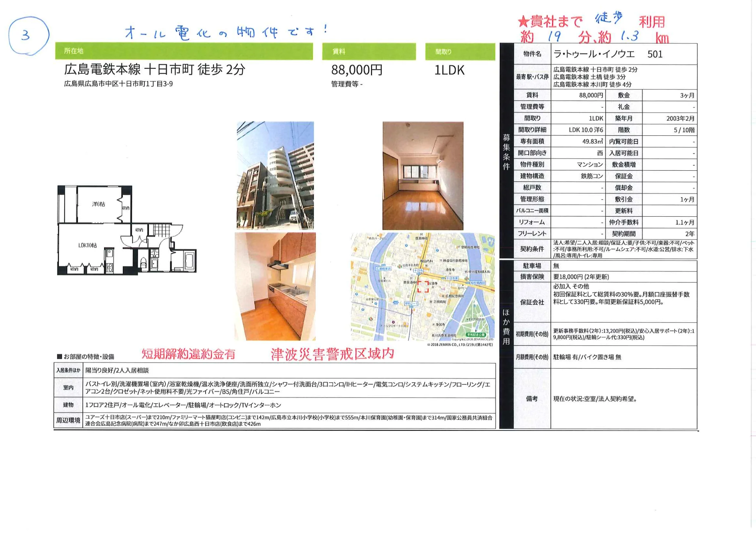Click the 契約条件 row label cell
756x535 pixels.
pos(532,249)
